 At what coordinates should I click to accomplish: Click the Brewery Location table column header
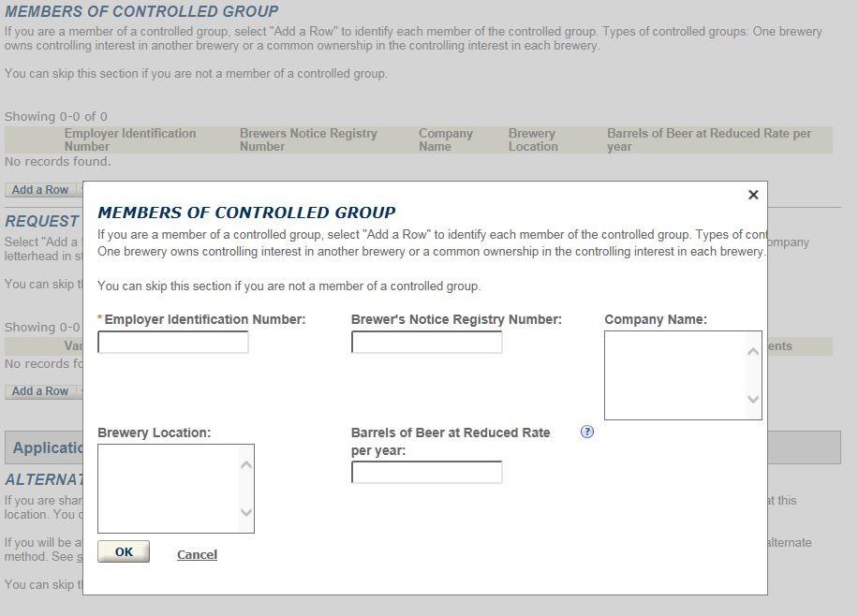tap(533, 139)
